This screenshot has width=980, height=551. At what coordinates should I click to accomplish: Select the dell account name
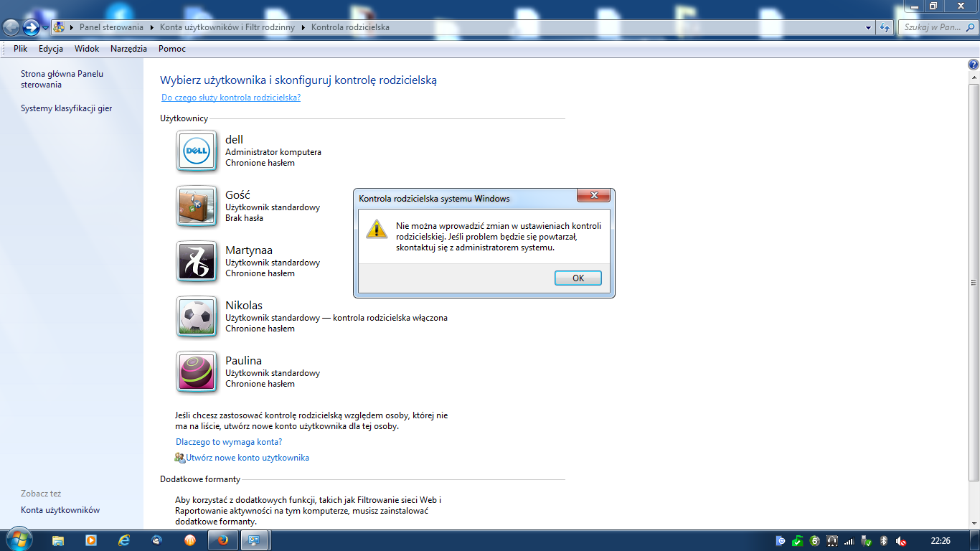click(x=234, y=140)
